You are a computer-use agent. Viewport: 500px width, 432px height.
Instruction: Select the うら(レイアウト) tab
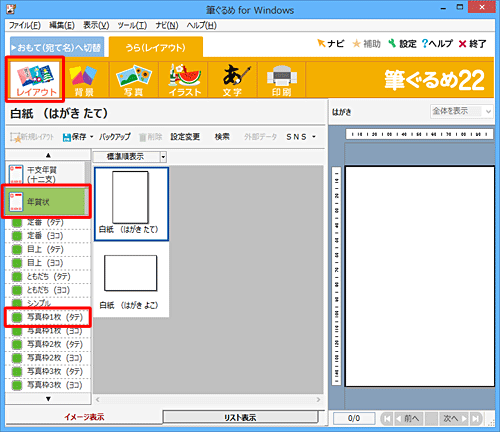[x=156, y=48]
